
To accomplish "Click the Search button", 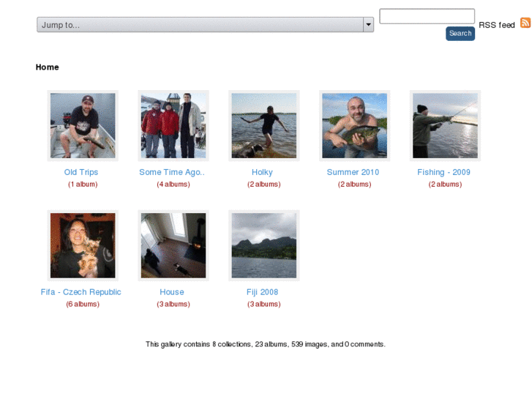I will pyautogui.click(x=460, y=33).
